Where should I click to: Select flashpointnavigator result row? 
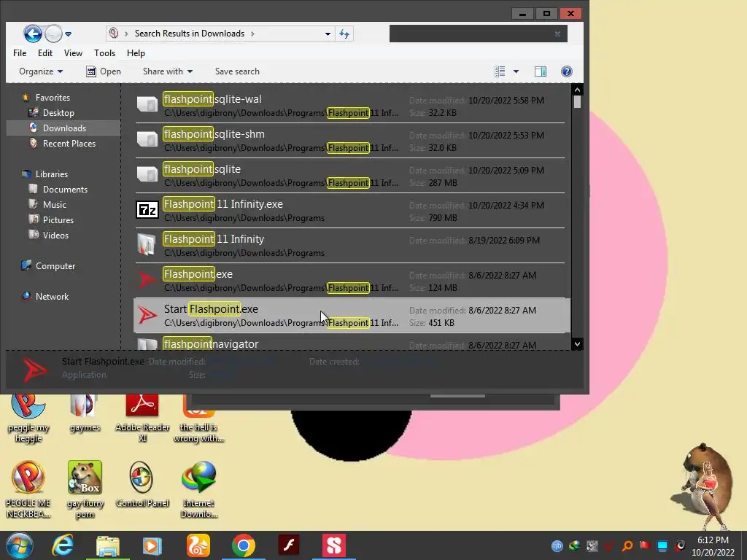(x=350, y=343)
